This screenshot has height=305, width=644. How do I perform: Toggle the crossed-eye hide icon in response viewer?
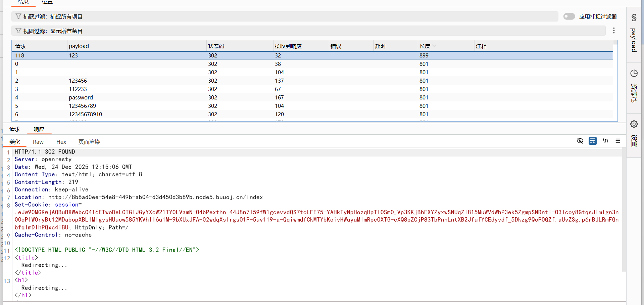580,141
